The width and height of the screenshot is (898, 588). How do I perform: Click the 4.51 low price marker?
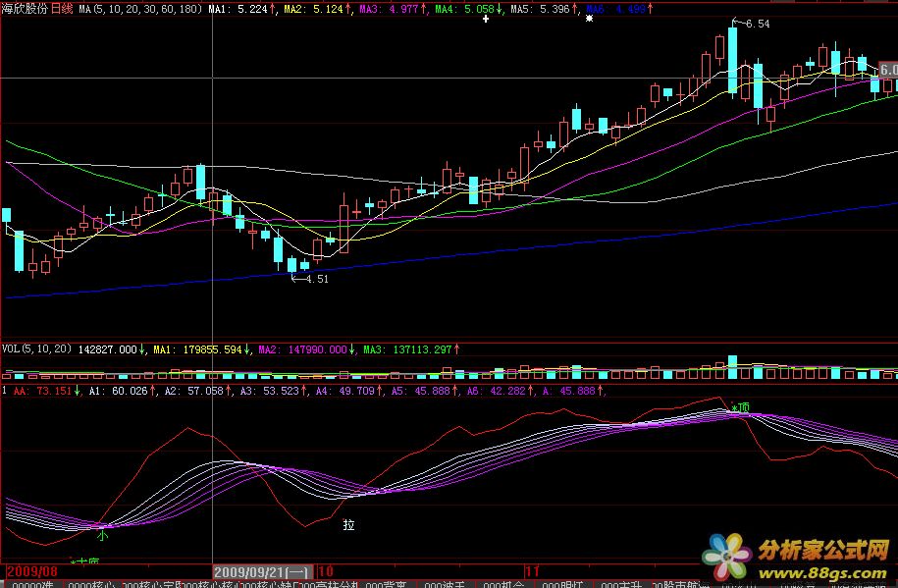316,279
